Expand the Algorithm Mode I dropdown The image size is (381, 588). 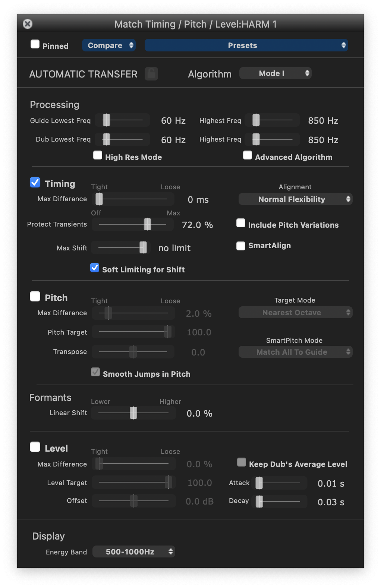point(275,73)
